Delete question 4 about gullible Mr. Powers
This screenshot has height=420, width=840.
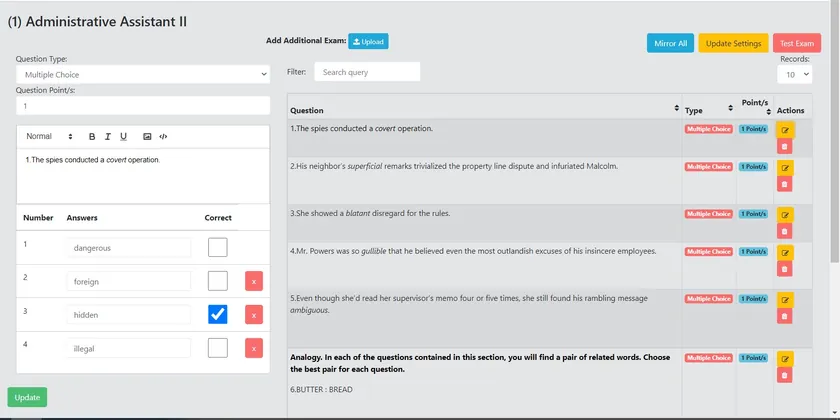[x=785, y=269]
